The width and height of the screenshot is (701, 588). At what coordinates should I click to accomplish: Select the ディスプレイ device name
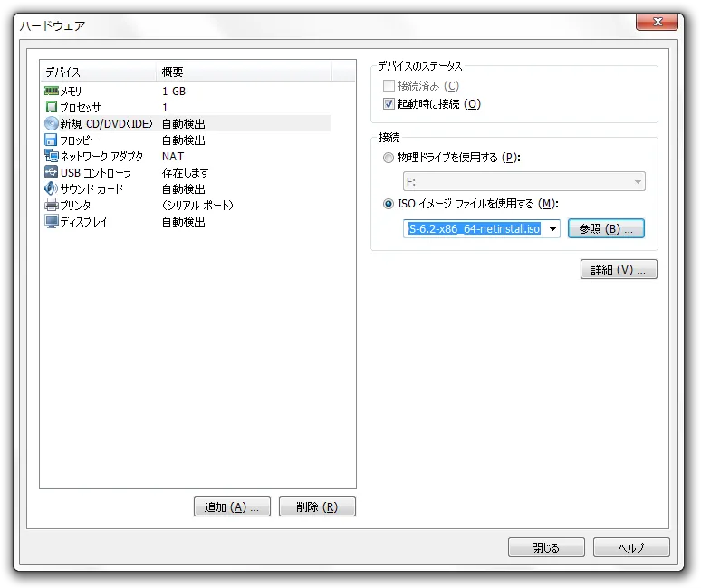pyautogui.click(x=83, y=221)
